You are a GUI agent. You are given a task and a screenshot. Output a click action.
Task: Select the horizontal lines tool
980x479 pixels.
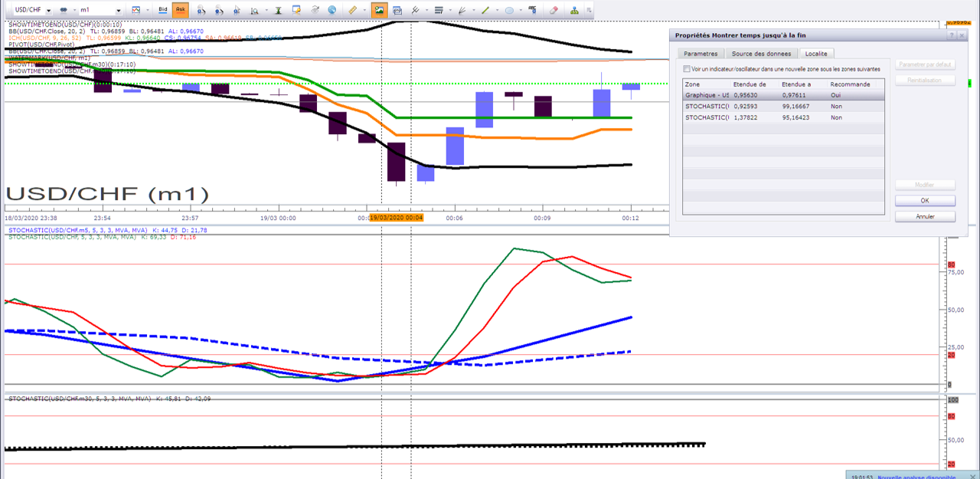tap(439, 10)
